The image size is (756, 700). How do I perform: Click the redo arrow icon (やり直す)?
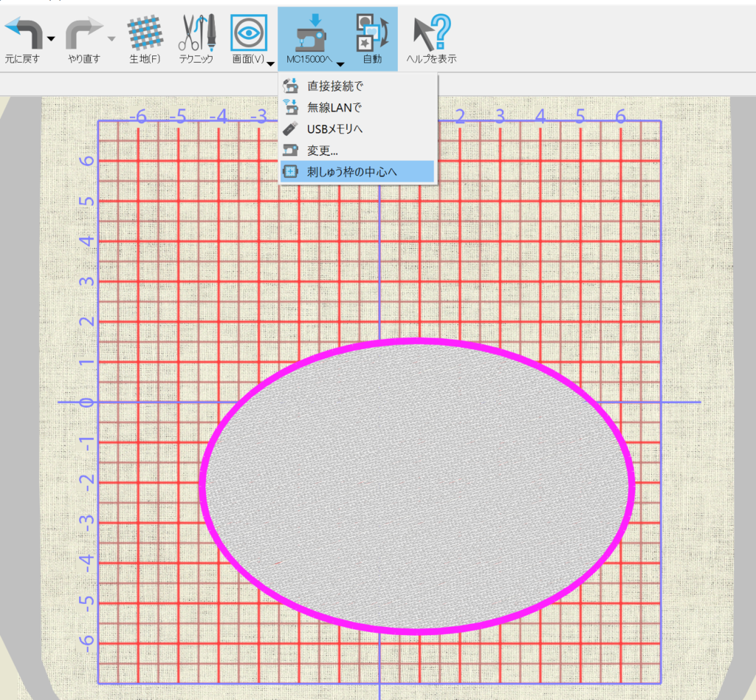83,32
